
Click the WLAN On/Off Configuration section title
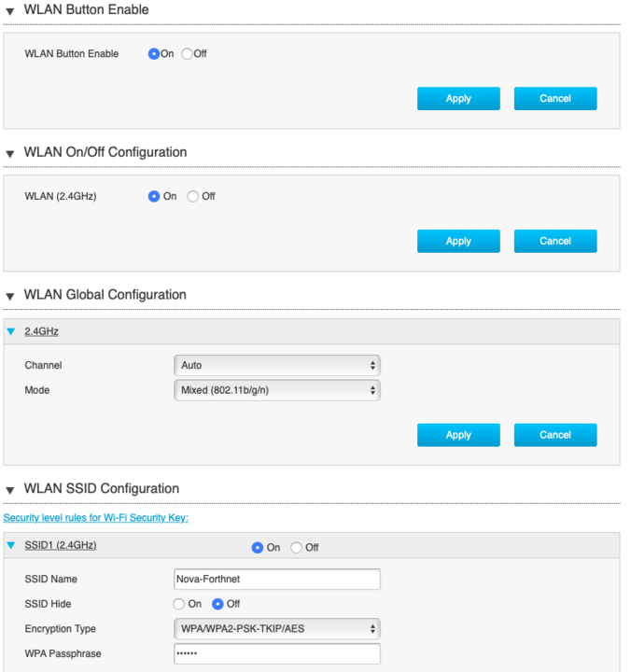coord(105,152)
